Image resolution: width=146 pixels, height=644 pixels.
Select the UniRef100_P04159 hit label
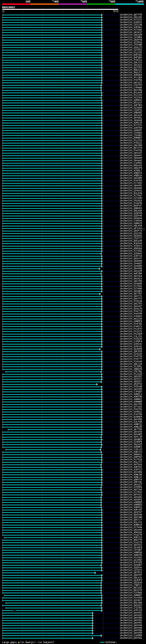[131, 203]
